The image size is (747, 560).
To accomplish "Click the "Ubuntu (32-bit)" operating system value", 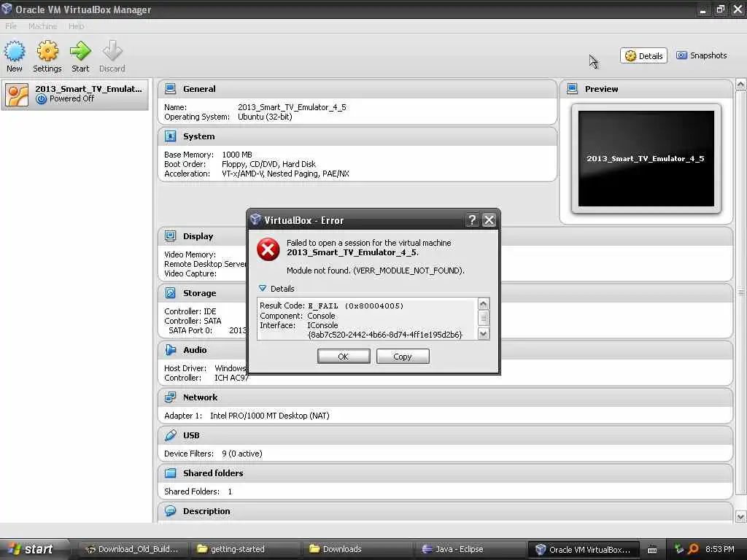I will (265, 117).
